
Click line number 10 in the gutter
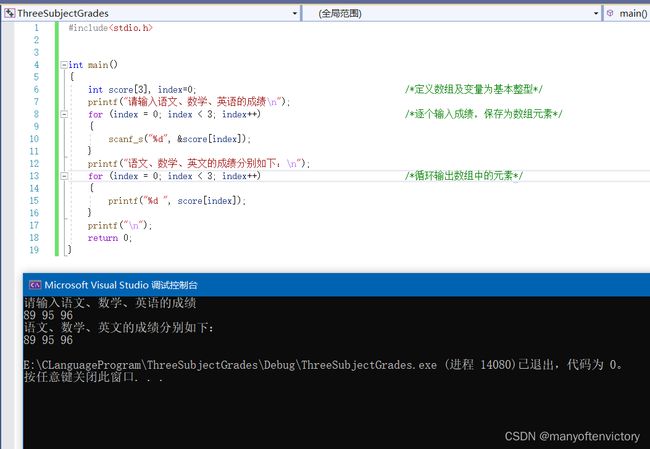(34, 139)
